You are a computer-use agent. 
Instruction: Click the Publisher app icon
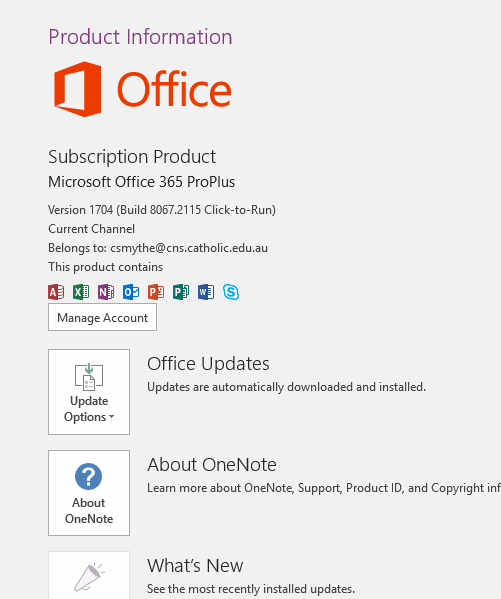(x=181, y=292)
